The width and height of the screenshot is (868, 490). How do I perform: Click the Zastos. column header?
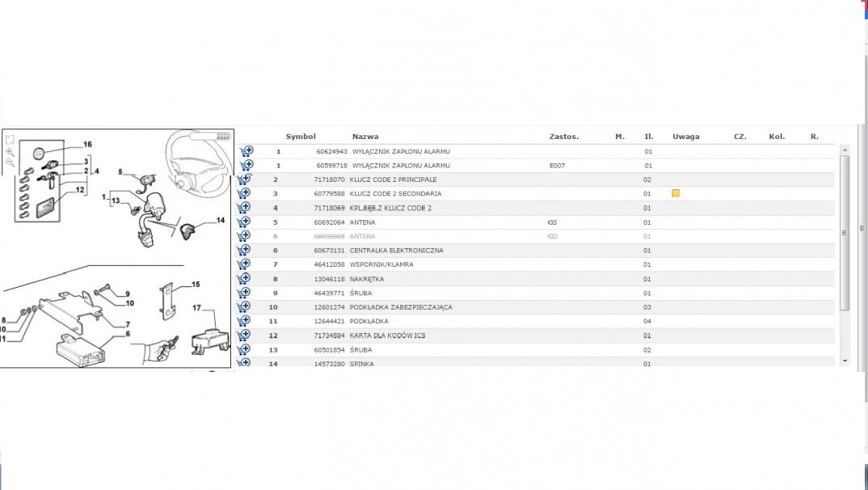pos(563,136)
